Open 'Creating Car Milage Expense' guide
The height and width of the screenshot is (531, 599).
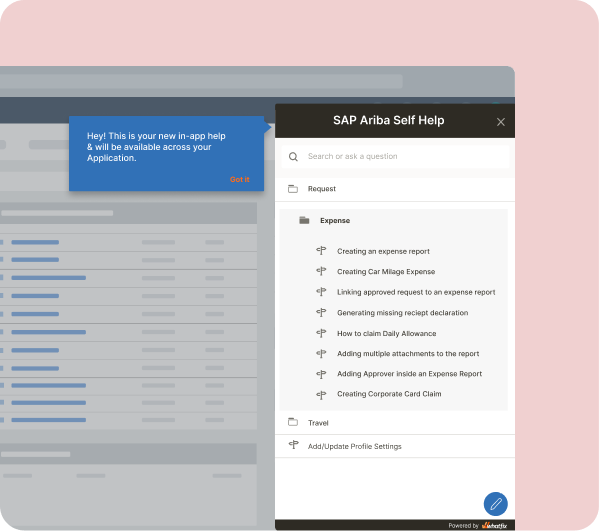click(x=386, y=272)
